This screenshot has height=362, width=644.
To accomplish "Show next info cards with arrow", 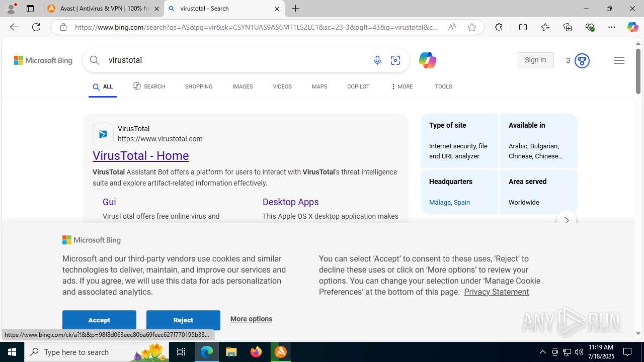I will pos(567,220).
